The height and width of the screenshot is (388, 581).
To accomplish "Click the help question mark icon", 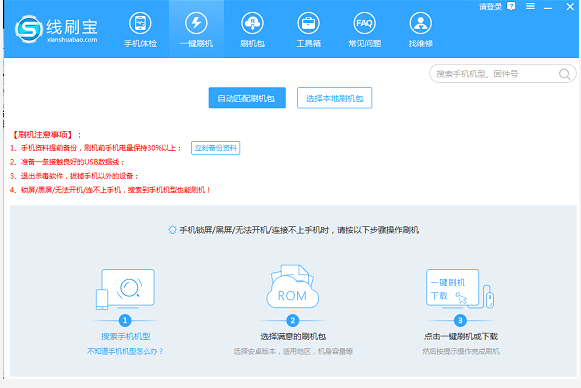I will click(x=511, y=6).
